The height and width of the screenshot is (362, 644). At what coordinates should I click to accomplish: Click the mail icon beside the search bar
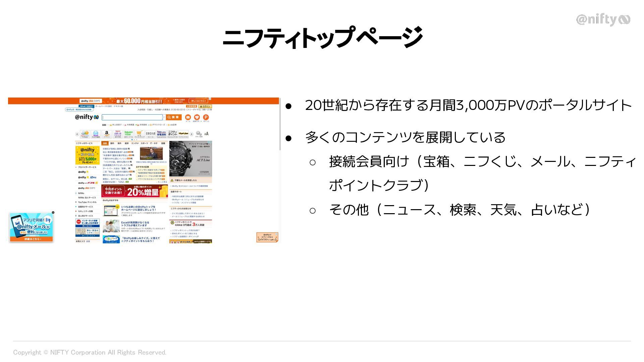point(188,117)
